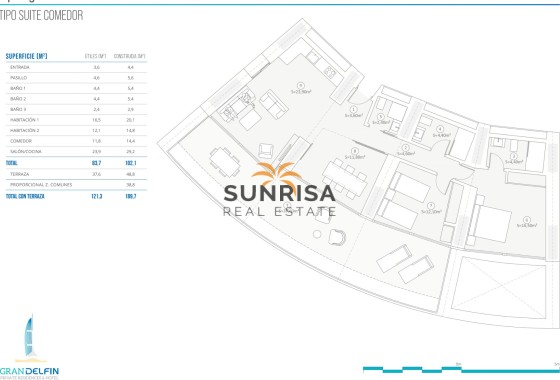Click room marker 4 in bathroom
This screenshot has height=380, width=560.
coord(441,130)
